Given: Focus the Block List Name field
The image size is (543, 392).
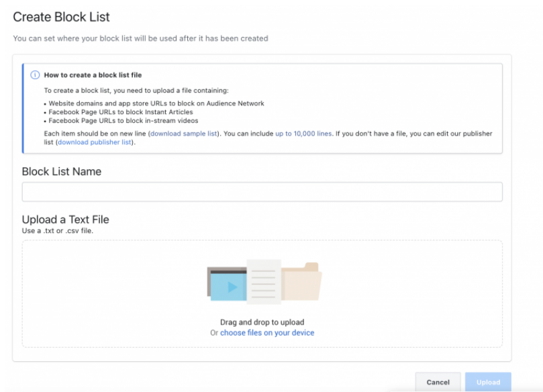Looking at the screenshot, I should point(262,192).
